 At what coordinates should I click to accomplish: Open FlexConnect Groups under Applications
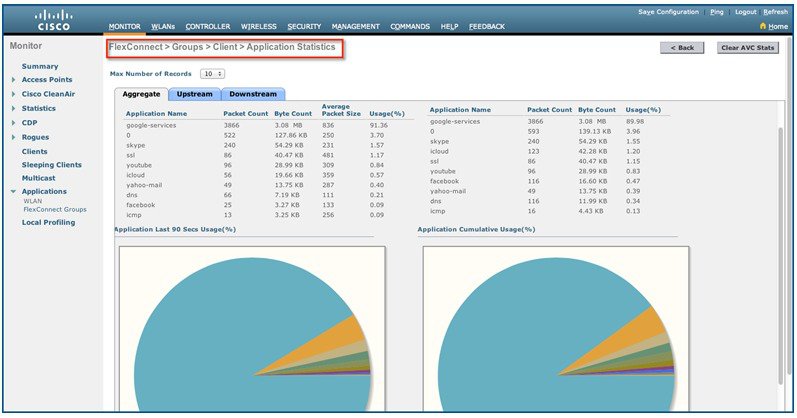[x=55, y=210]
